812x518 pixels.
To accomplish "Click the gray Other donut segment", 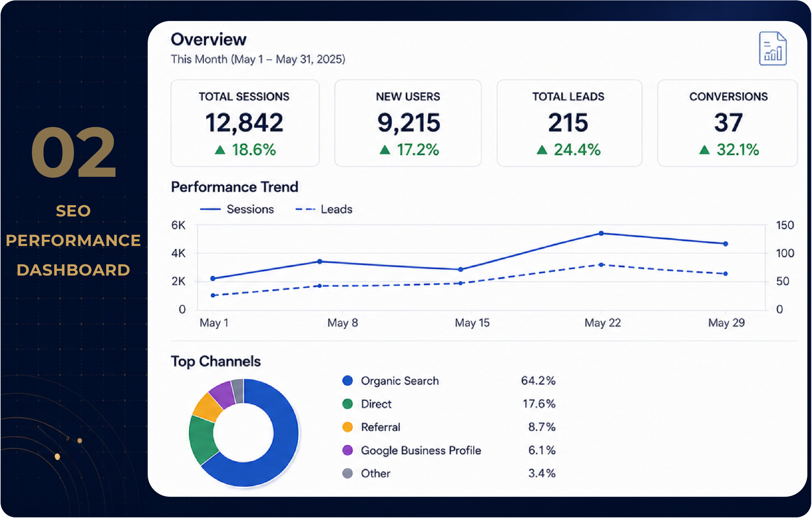I will tap(238, 391).
